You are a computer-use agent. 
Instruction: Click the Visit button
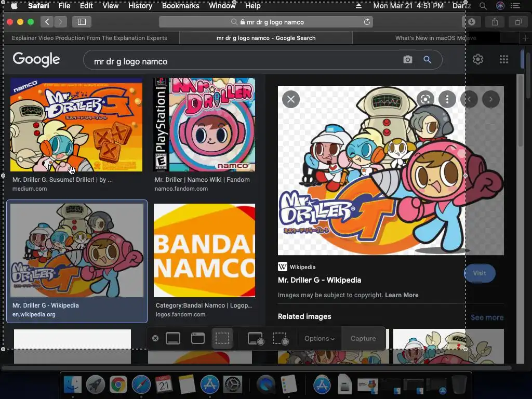(x=480, y=273)
